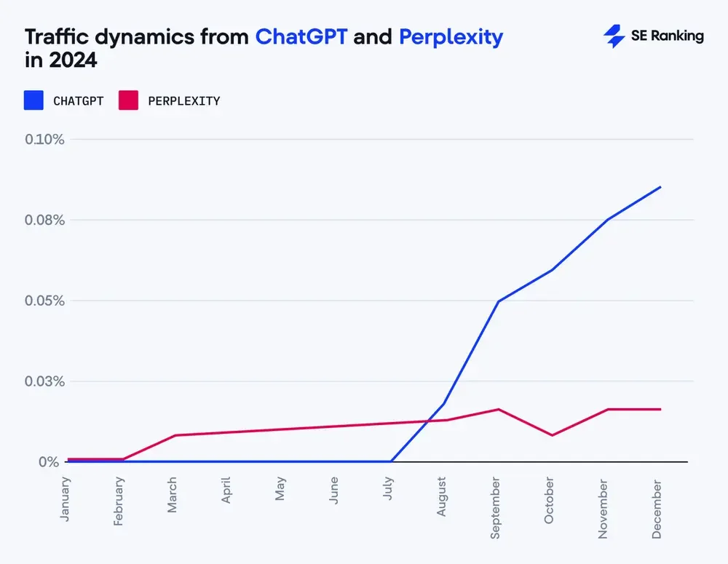Click the March point on Perplexity line

175,435
